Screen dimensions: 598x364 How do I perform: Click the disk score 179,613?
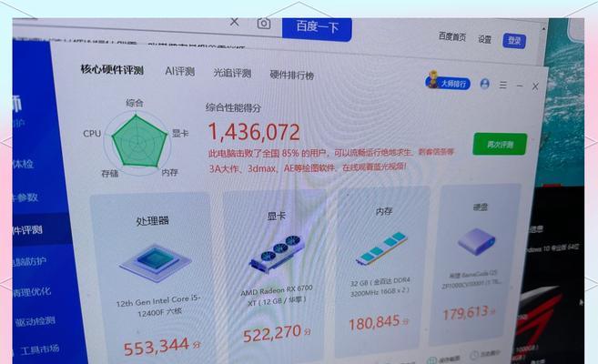(x=466, y=313)
